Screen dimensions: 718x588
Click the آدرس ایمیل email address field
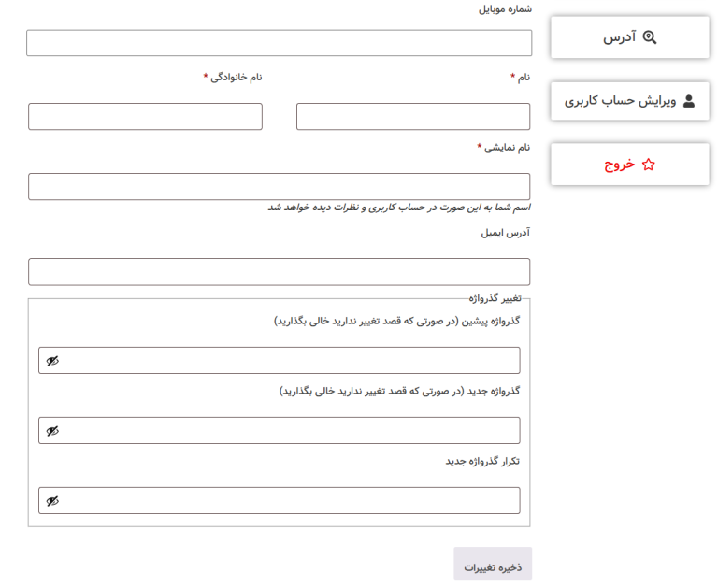tap(280, 271)
